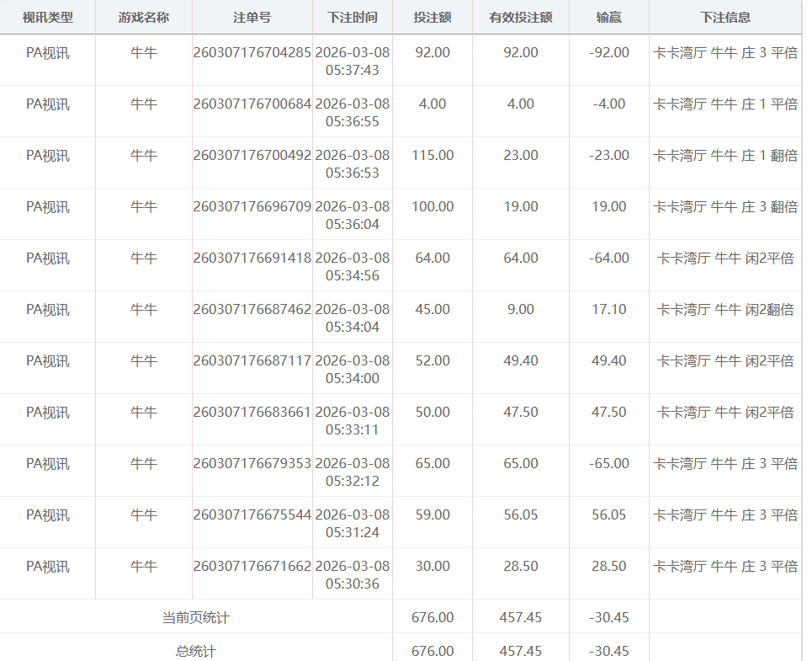Open order number 260307176671662
The image size is (812, 661).
[252, 566]
